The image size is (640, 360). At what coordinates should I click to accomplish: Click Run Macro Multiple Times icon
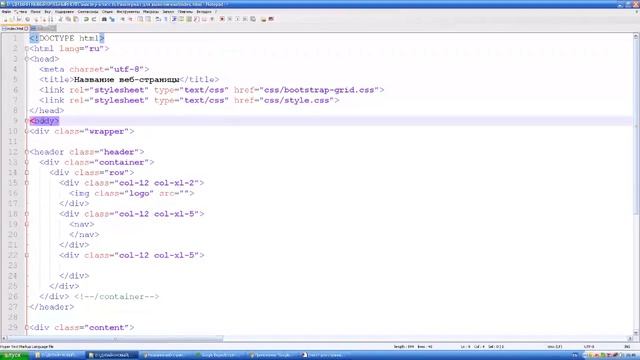pyautogui.click(x=245, y=19)
